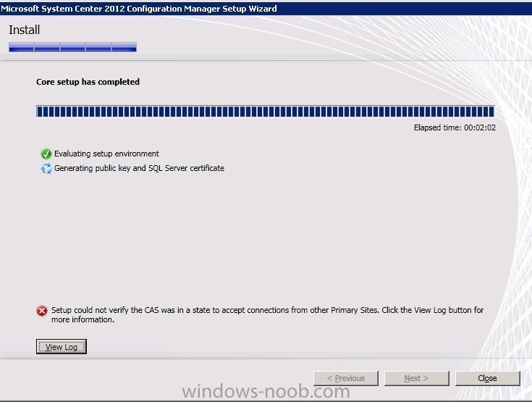Click the in-progress icon beside Generating public key
This screenshot has height=402, width=532.
coord(46,168)
